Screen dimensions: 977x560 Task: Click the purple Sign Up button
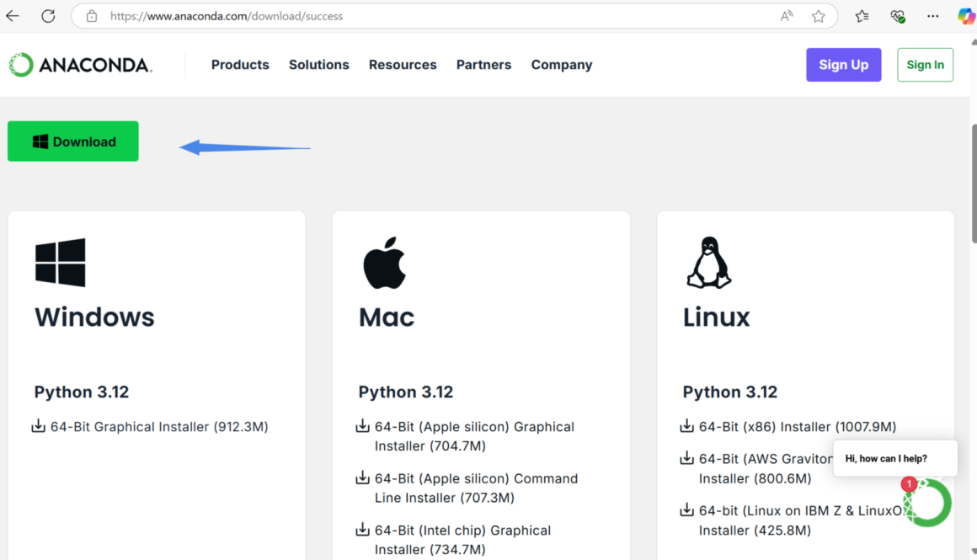click(x=843, y=65)
